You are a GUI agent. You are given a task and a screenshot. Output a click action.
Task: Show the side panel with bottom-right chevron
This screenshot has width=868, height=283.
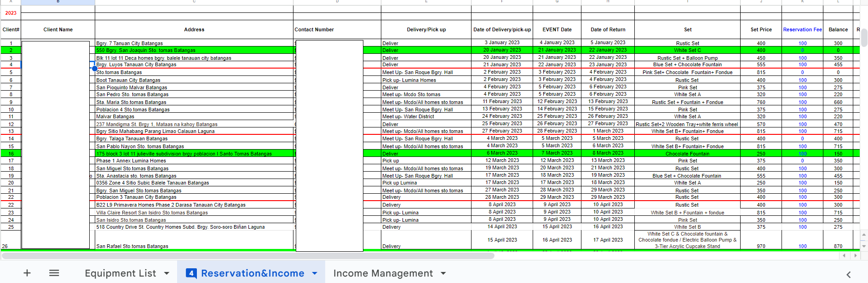point(849,275)
